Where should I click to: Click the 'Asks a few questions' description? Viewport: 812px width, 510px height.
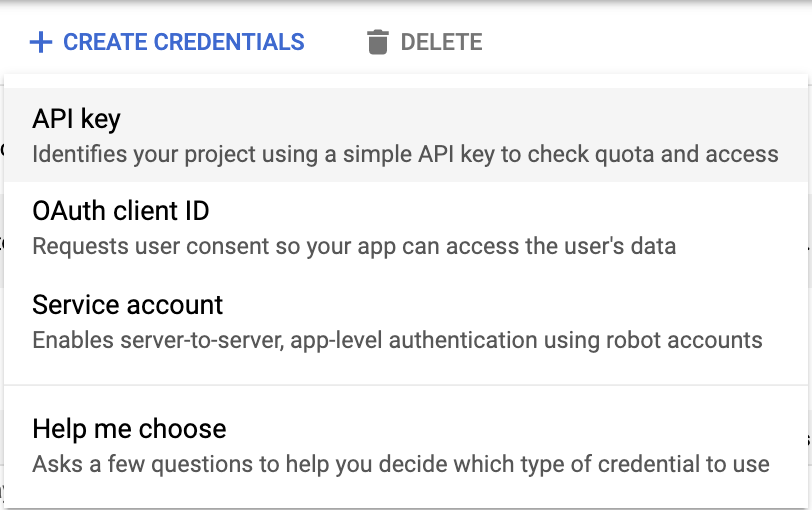coord(400,464)
